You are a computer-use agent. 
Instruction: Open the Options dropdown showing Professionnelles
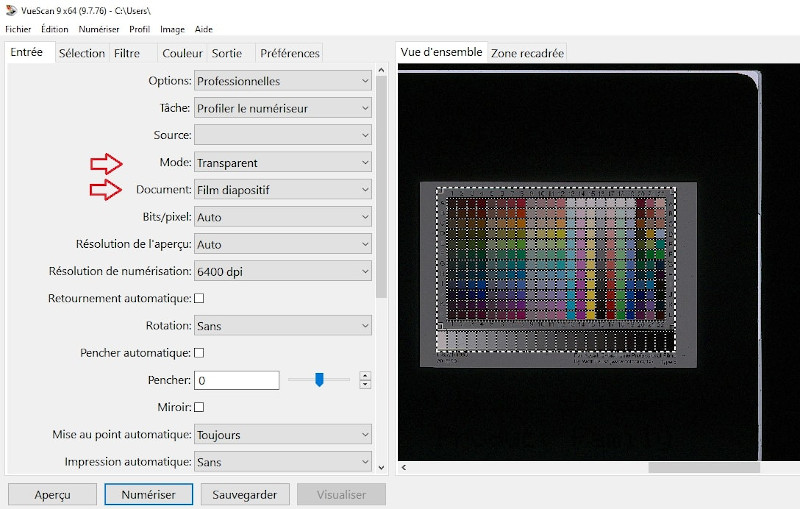coord(282,81)
